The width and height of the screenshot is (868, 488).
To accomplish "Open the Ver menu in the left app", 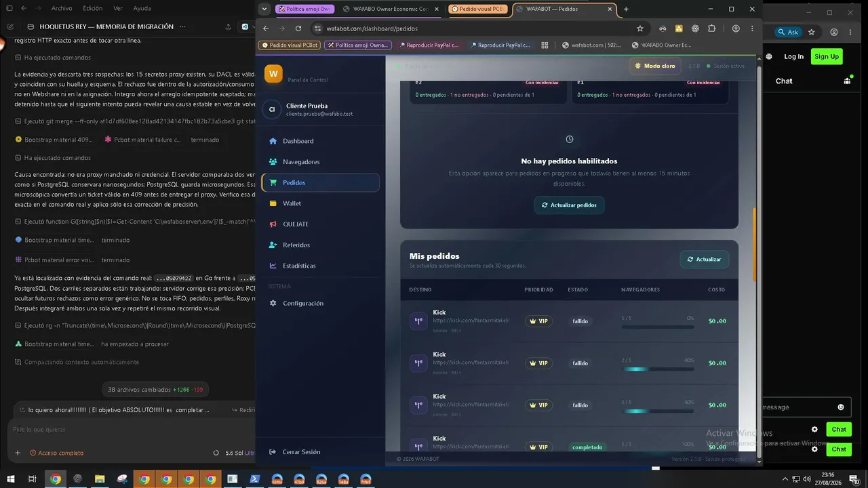I will pyautogui.click(x=118, y=8).
